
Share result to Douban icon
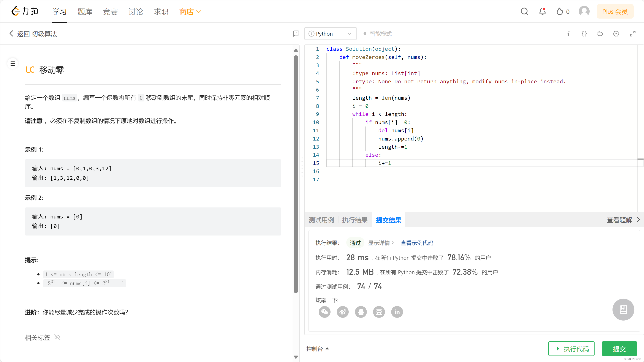tap(379, 312)
